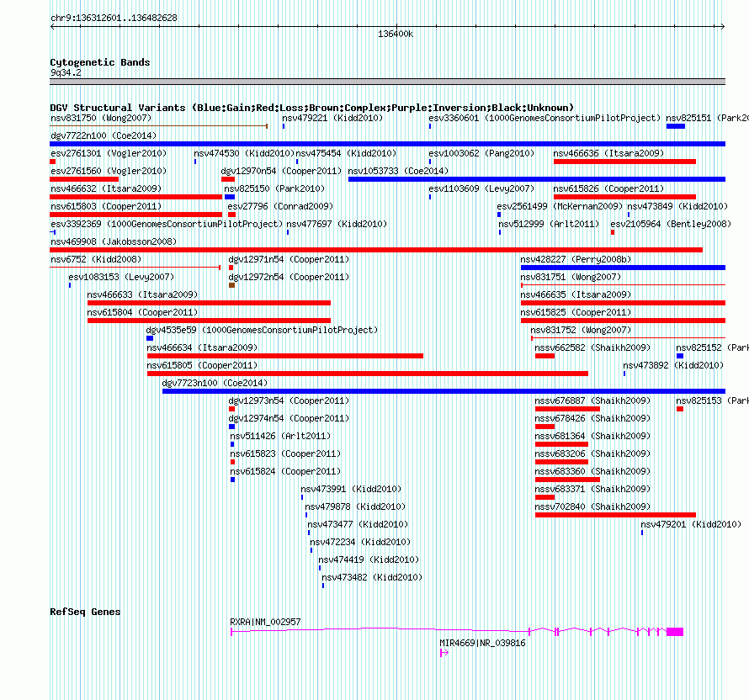Click nsv831752 (Wong2007) label
This screenshot has height=700, width=749.
581,330
